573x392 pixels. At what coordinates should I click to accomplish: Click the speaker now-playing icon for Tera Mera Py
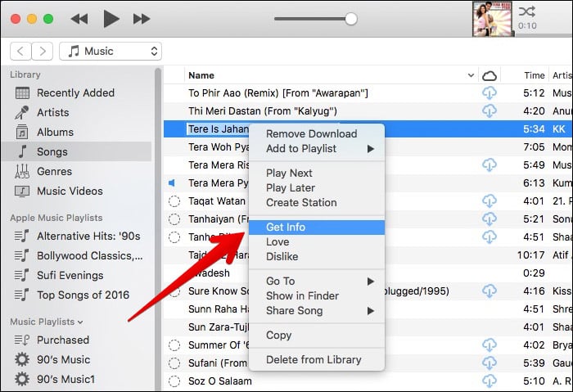click(171, 183)
